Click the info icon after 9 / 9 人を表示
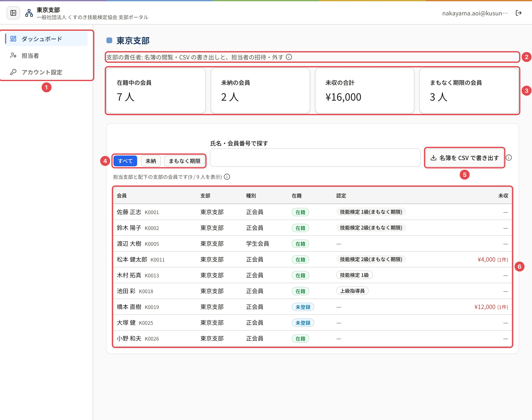 pyautogui.click(x=227, y=177)
